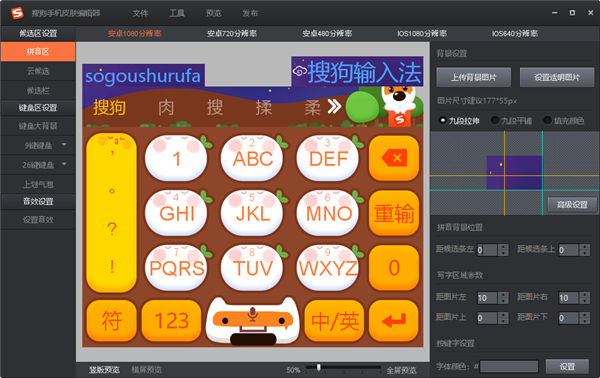Decrease 距图片下 value with down arrow
Screen dimensions: 600x378
click(585, 321)
